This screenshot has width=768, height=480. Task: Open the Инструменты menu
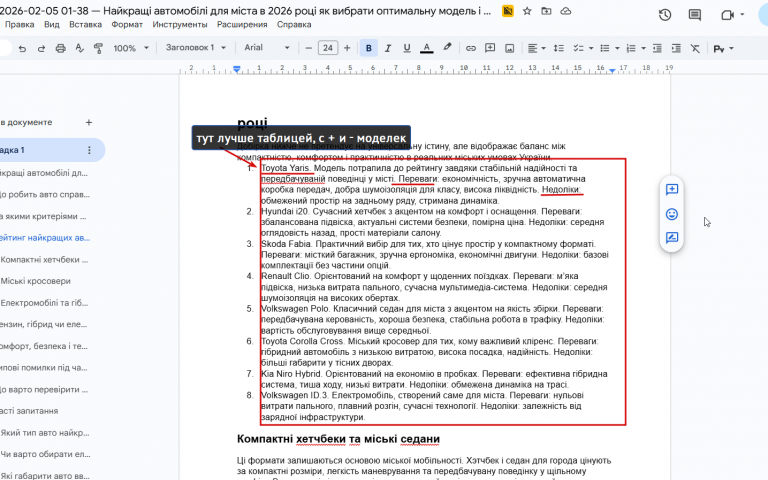point(180,24)
